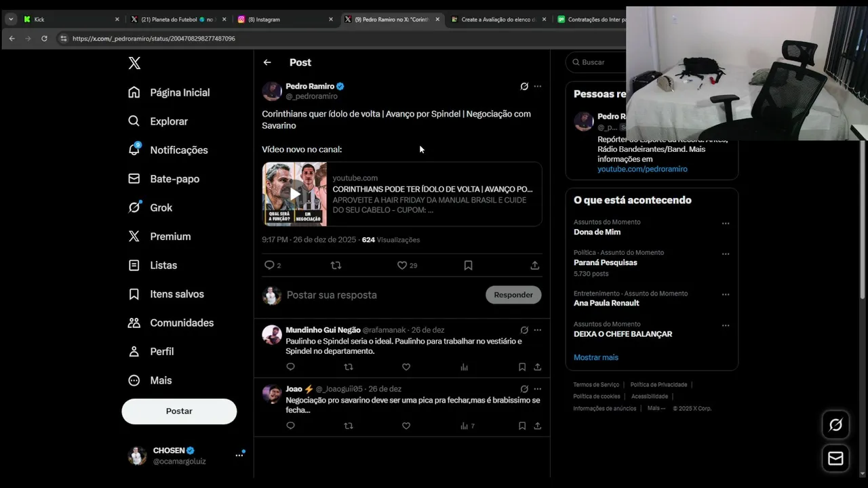Reload the page in browser toolbar

(44, 39)
